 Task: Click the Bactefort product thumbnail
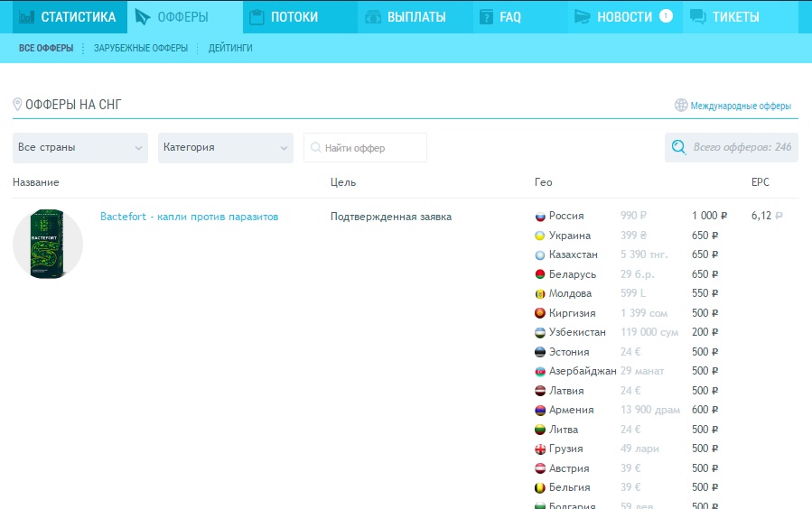[48, 245]
